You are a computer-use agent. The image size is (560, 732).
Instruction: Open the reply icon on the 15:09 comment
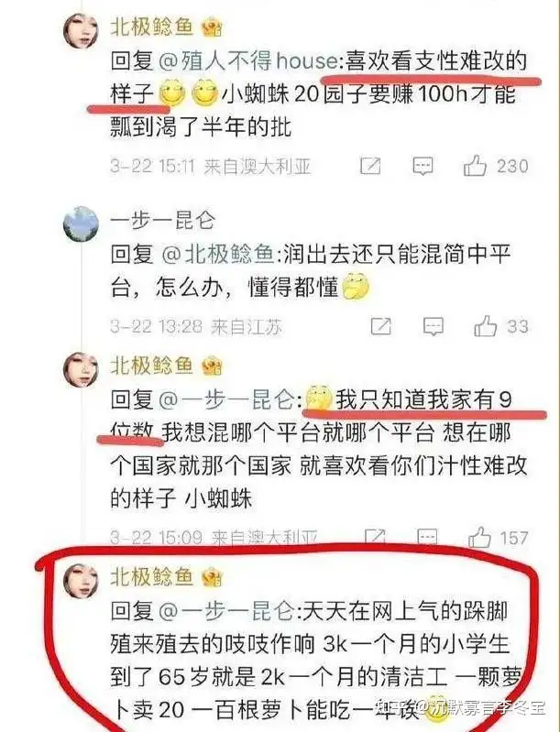click(x=427, y=538)
